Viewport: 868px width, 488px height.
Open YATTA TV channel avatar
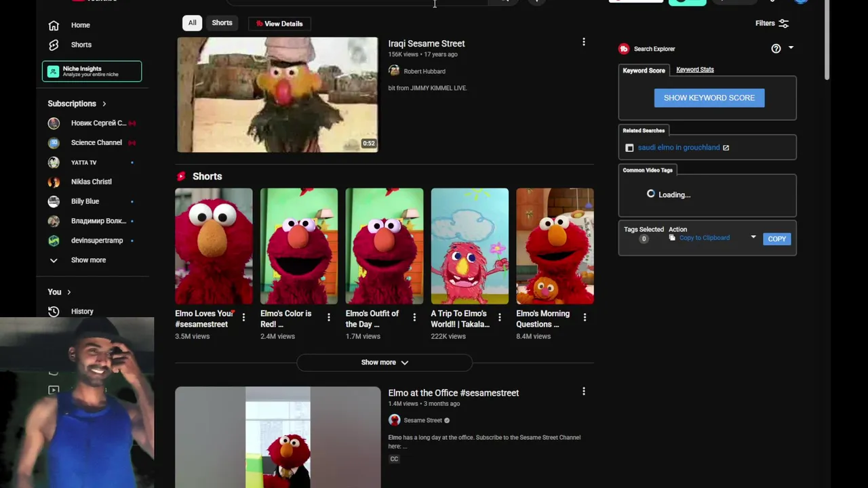[x=54, y=163]
